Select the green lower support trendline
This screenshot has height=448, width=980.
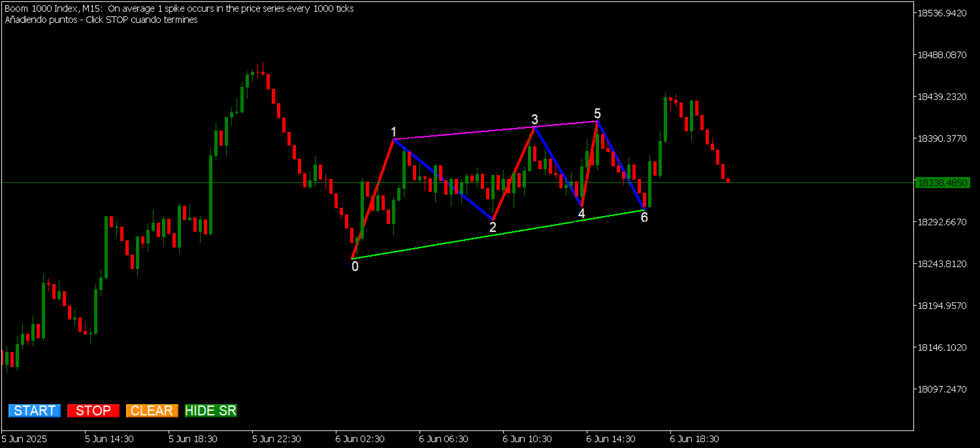tap(498, 234)
